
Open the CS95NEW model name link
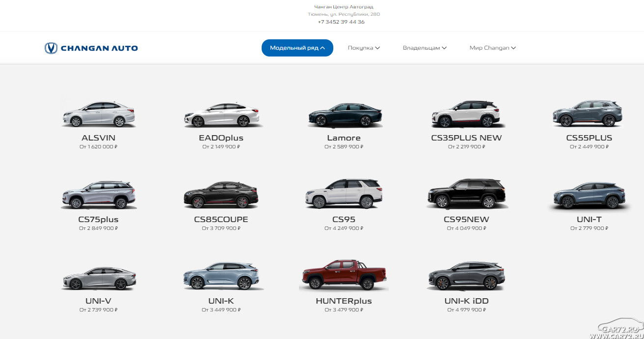(x=466, y=220)
